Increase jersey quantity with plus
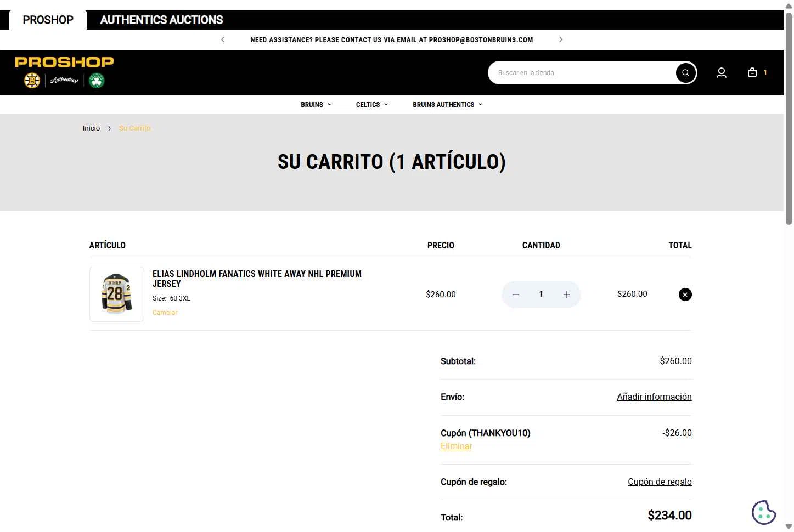Image resolution: width=794 pixels, height=532 pixels. pyautogui.click(x=567, y=295)
